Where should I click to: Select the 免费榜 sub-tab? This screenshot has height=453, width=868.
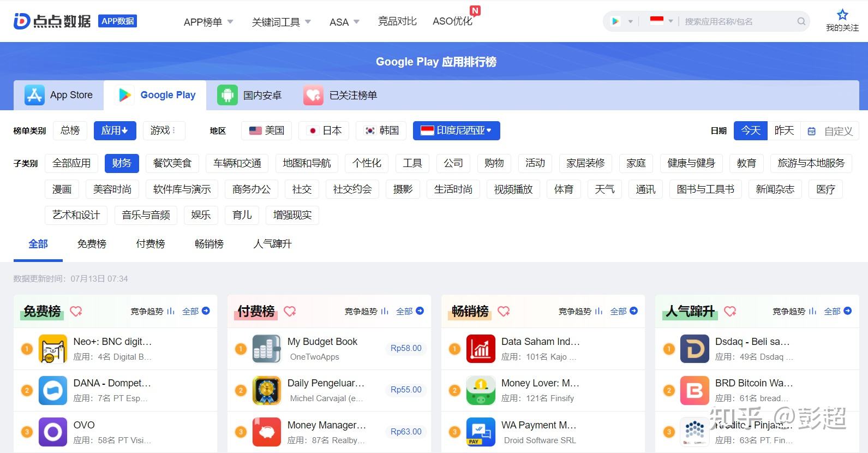(92, 244)
